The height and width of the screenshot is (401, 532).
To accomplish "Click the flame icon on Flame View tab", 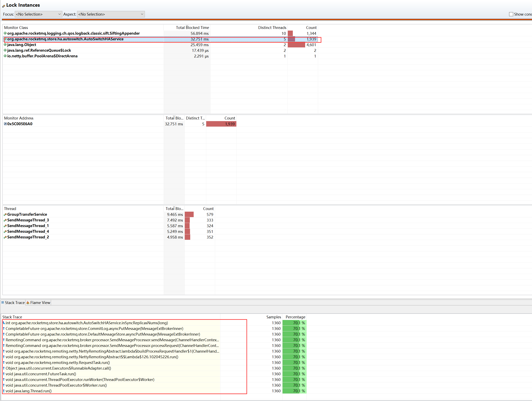I will tap(28, 303).
